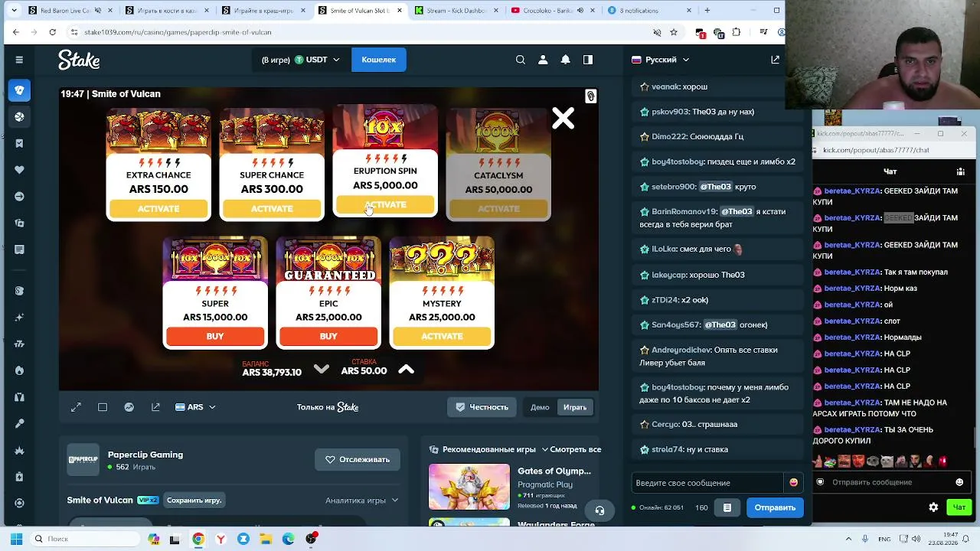Open live stats icon under the game

tap(129, 407)
